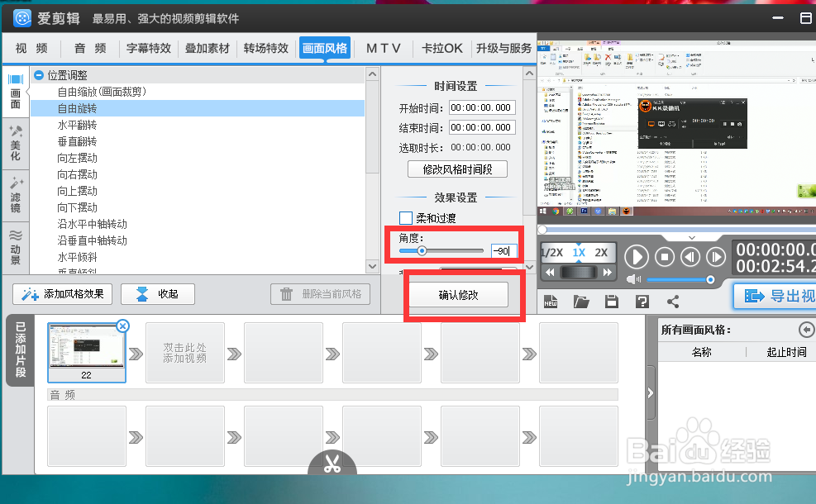Viewport: 816px width, 504px height.
Task: Enable the 柔和过渡 checkbox
Action: pyautogui.click(x=406, y=218)
